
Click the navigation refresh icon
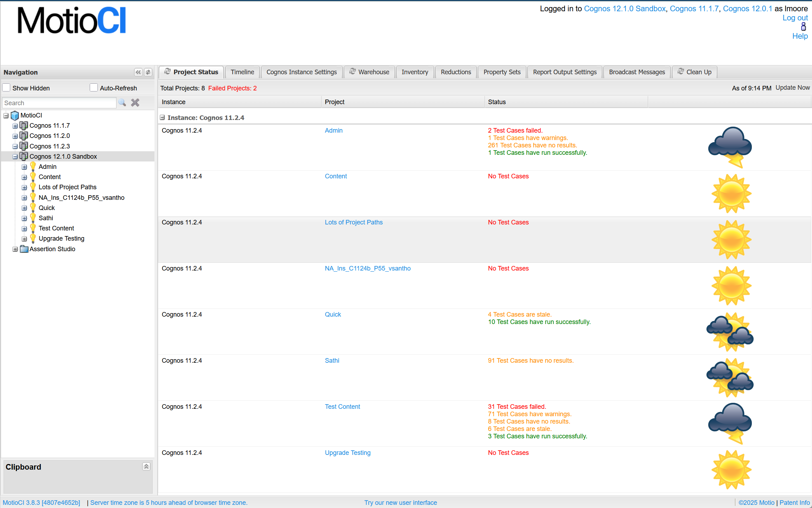click(x=148, y=72)
